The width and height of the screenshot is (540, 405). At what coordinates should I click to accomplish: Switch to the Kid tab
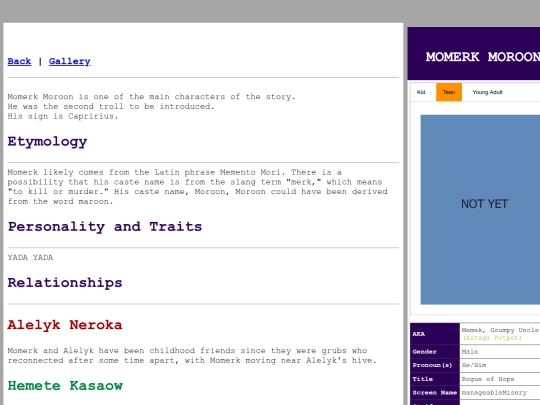[x=421, y=92]
